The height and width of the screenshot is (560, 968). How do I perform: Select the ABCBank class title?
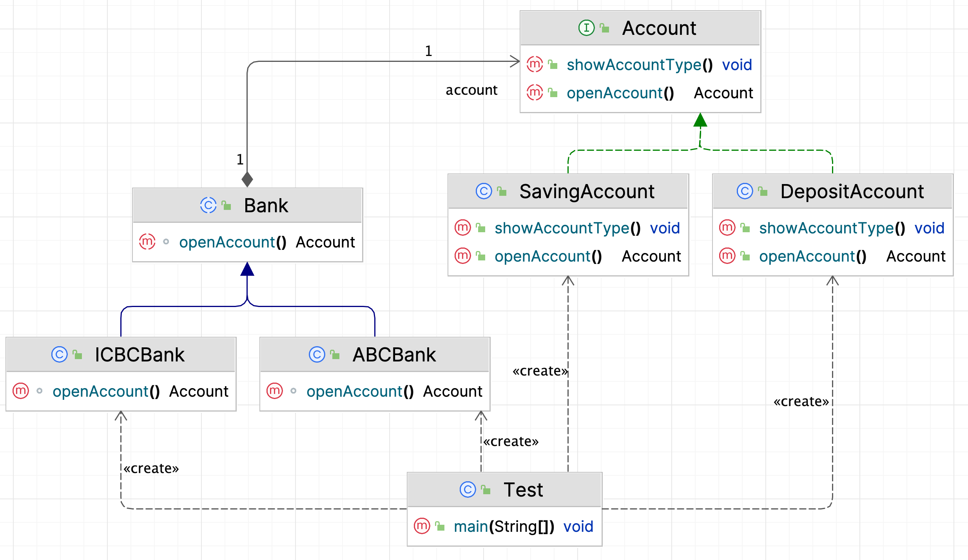pyautogui.click(x=393, y=355)
